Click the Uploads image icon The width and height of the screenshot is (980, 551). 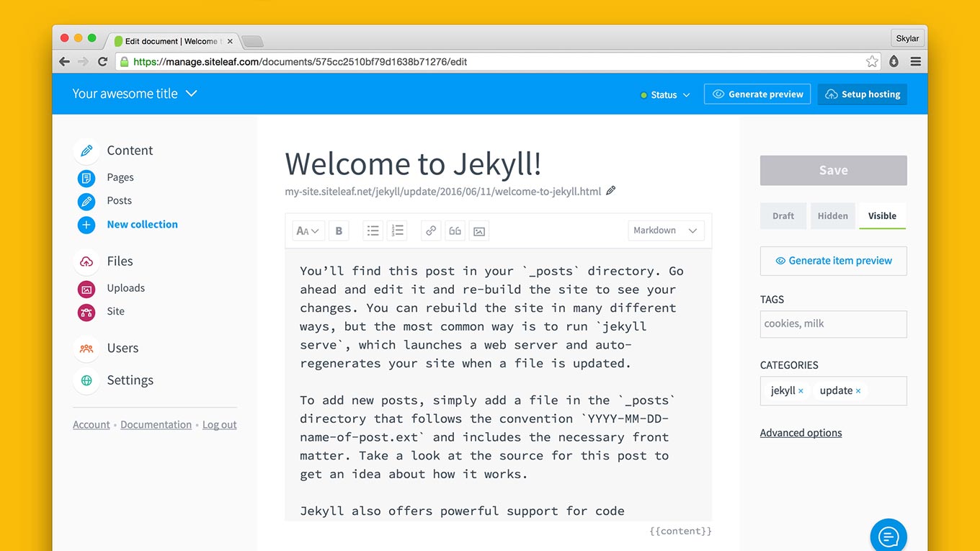[86, 289]
